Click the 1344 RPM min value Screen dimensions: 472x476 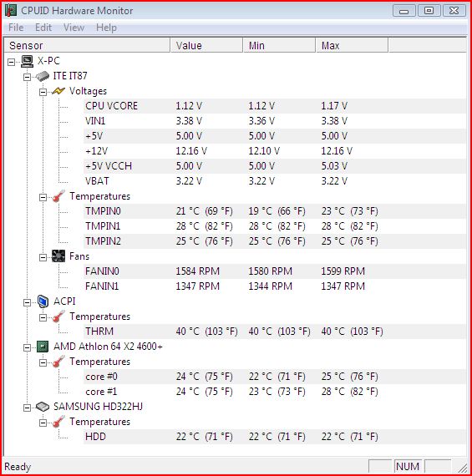271,286
